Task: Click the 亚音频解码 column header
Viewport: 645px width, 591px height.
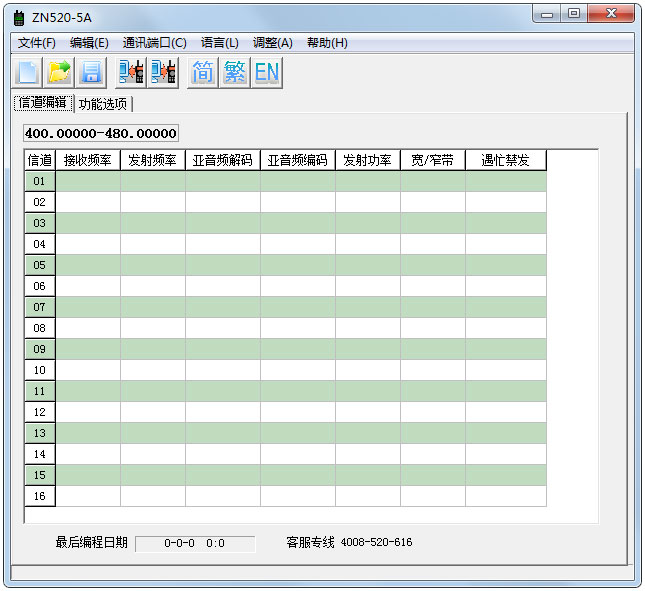Action: tap(223, 160)
